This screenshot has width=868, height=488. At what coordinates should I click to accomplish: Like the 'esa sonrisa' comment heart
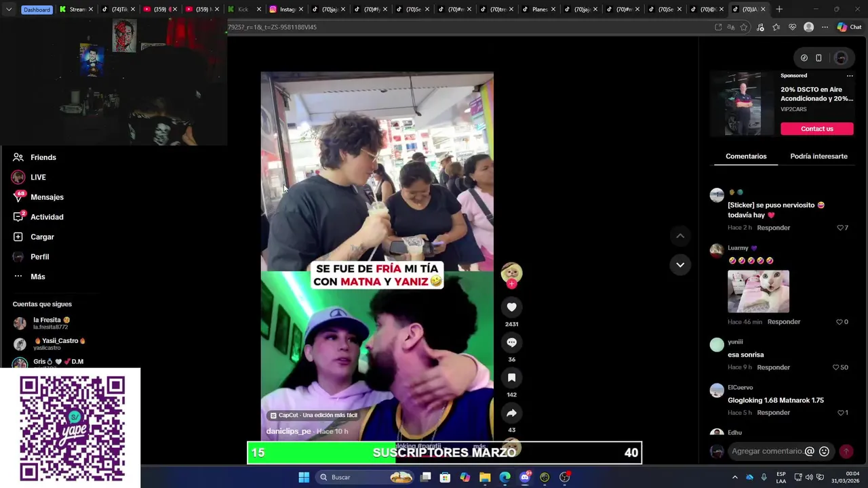[x=836, y=367]
